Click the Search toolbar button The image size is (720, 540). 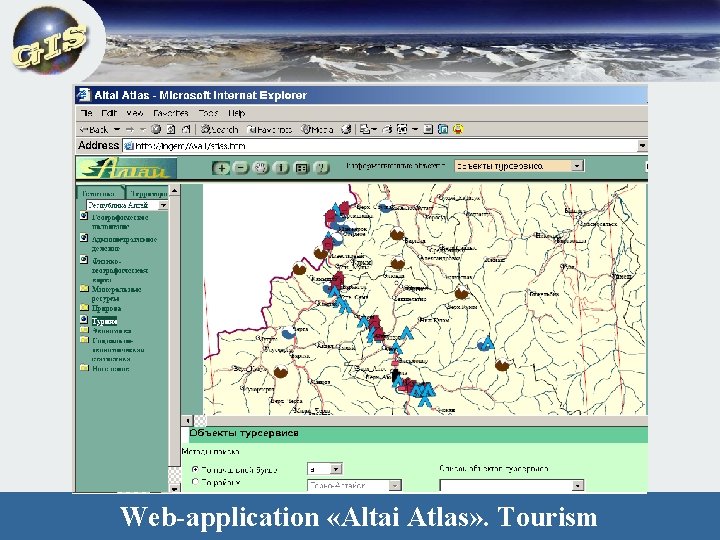click(x=219, y=129)
